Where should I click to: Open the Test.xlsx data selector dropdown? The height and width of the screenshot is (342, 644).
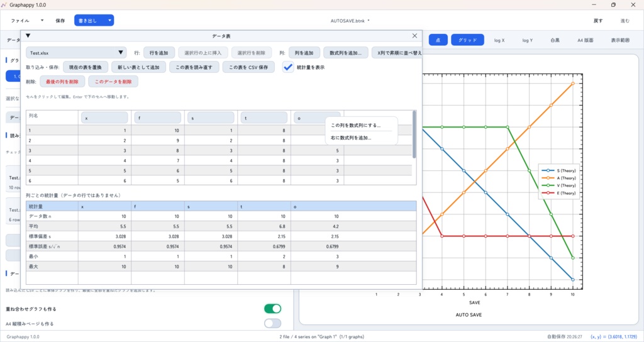click(x=76, y=53)
